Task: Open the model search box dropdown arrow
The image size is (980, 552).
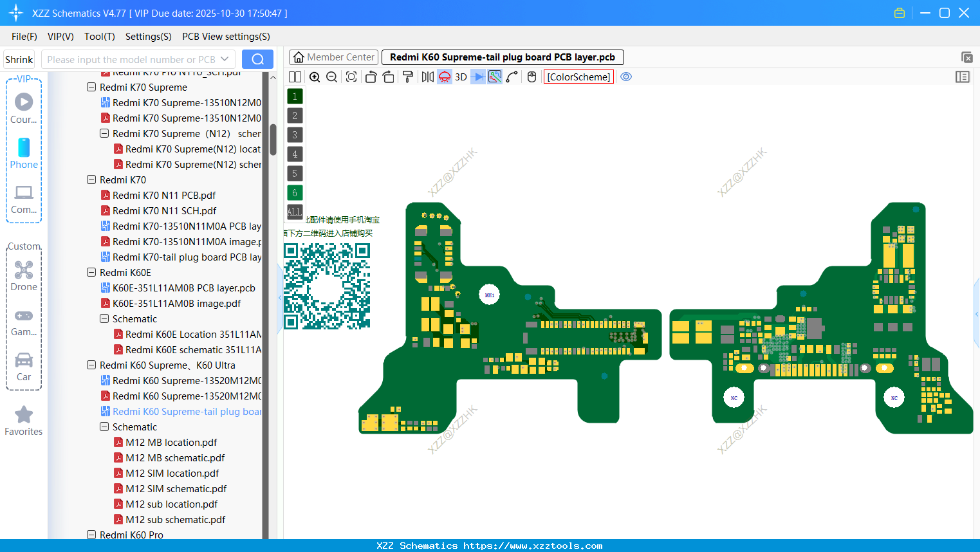Action: point(225,59)
